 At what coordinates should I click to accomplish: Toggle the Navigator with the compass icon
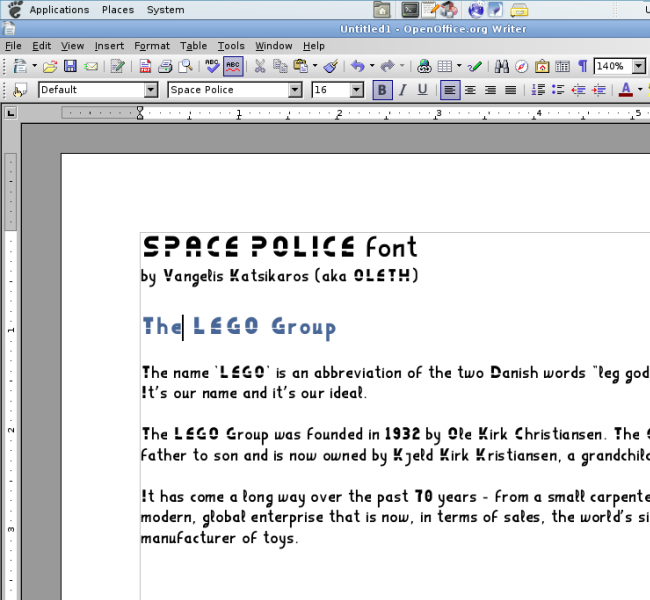click(x=521, y=66)
